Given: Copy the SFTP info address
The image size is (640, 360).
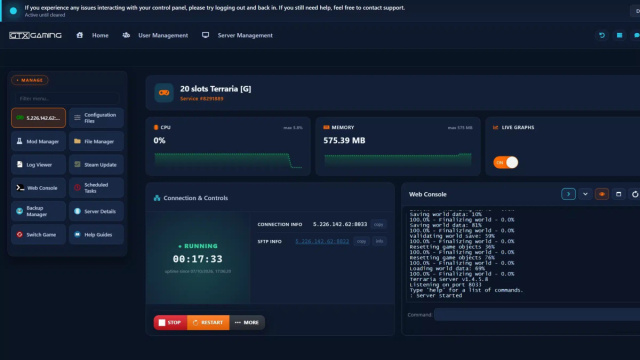Looking at the screenshot, I should (361, 241).
